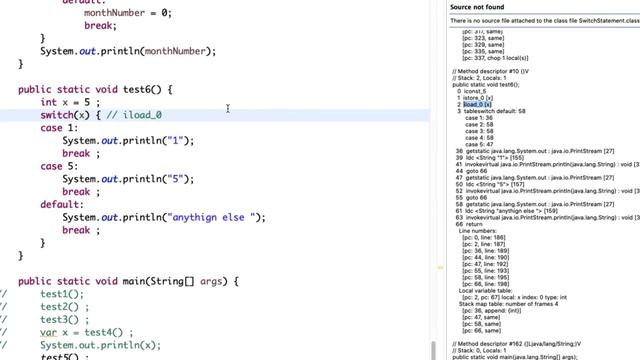Click the 'case 1:' label in code
Screen dimensions: 640x360
coord(59,128)
